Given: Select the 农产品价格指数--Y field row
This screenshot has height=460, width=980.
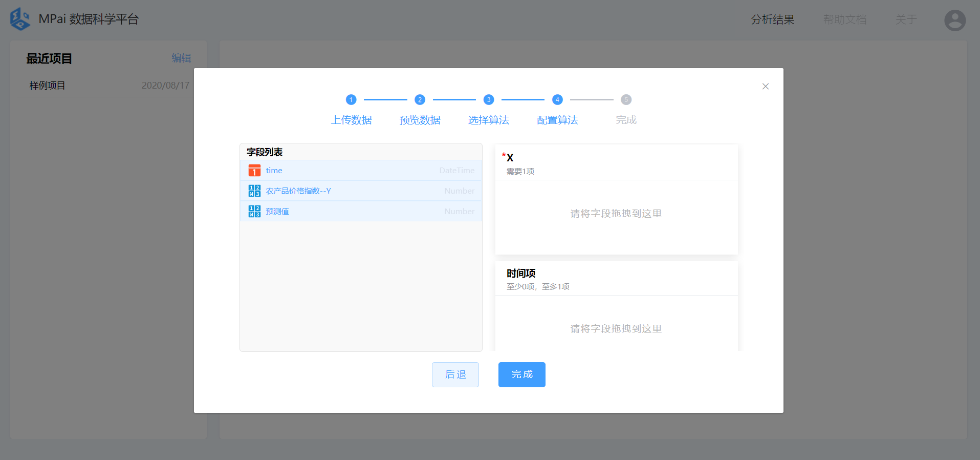Looking at the screenshot, I should (x=361, y=191).
